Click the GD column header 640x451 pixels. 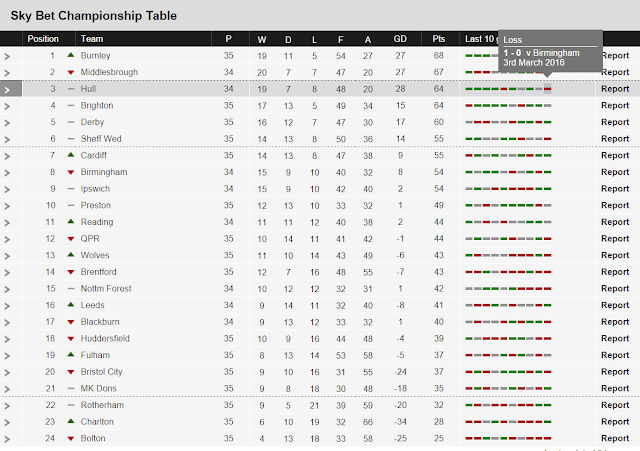[400, 39]
